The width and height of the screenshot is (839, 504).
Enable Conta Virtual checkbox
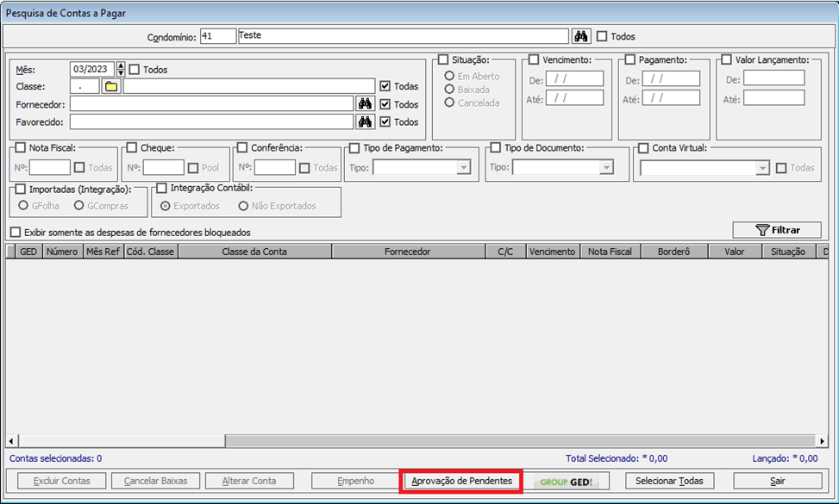coord(643,148)
